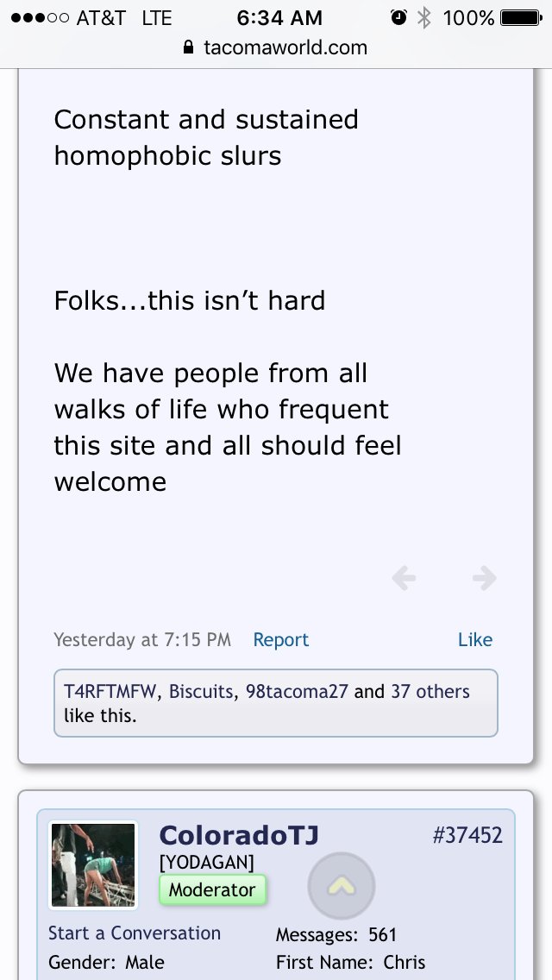
Task: Start a Conversation with ColoradoTJ
Action: pyautogui.click(x=135, y=933)
